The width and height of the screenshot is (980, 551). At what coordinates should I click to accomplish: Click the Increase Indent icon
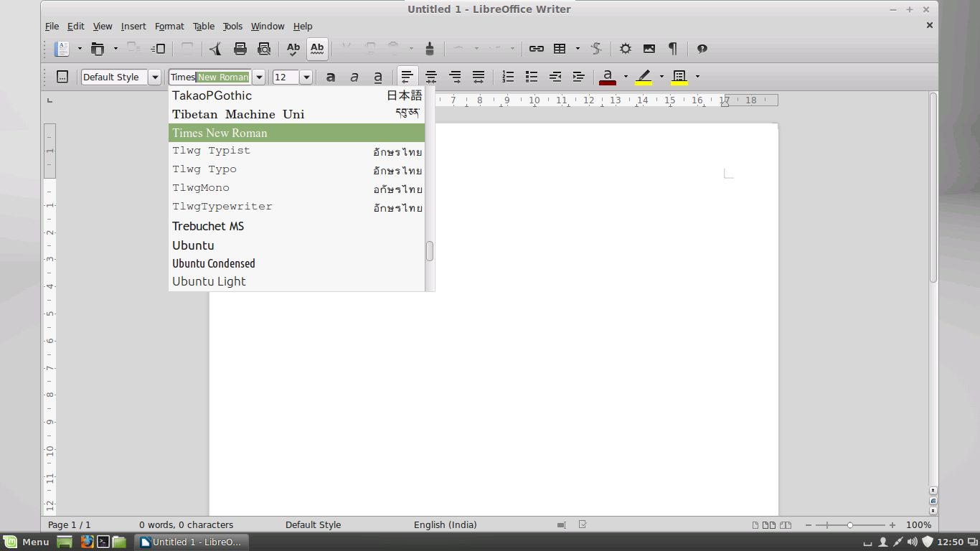point(579,77)
